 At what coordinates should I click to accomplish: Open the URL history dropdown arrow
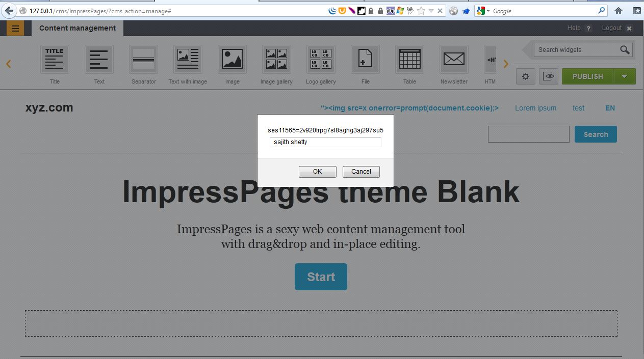pos(431,11)
